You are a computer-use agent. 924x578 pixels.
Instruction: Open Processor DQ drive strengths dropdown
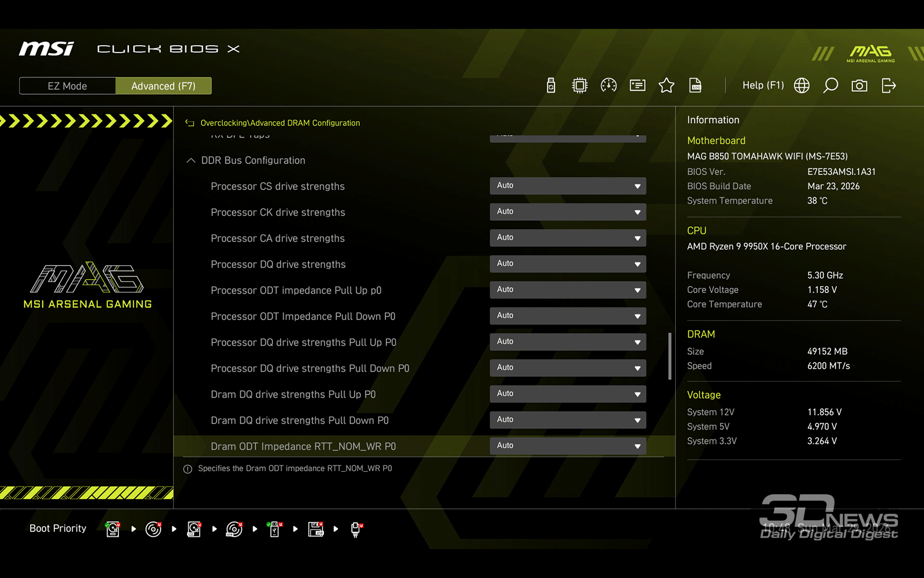coord(568,264)
